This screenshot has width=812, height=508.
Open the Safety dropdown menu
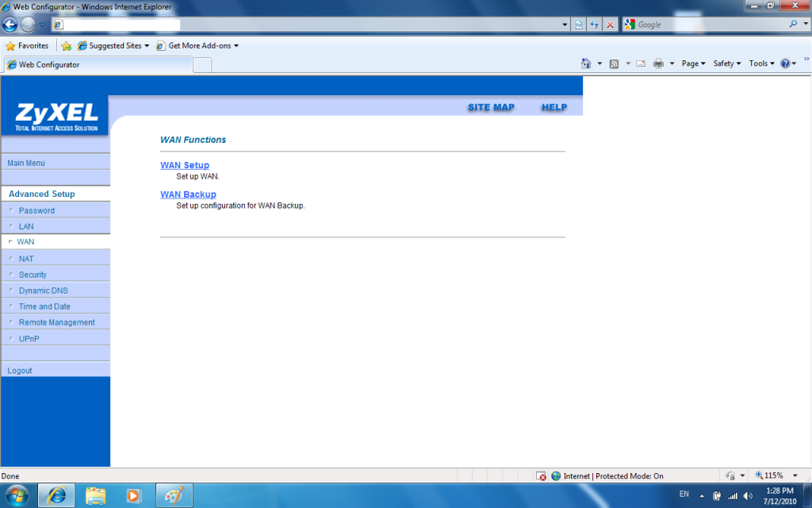(727, 63)
